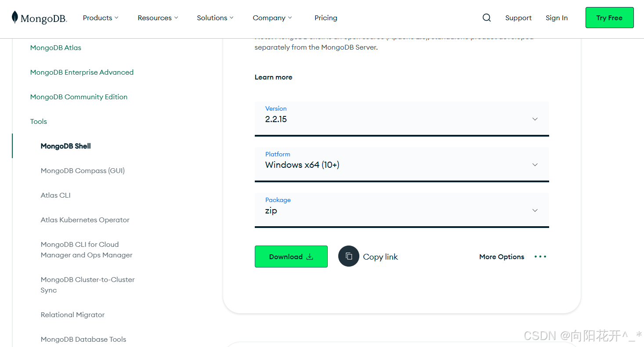The image size is (644, 347).
Task: Click Sign In
Action: [557, 18]
